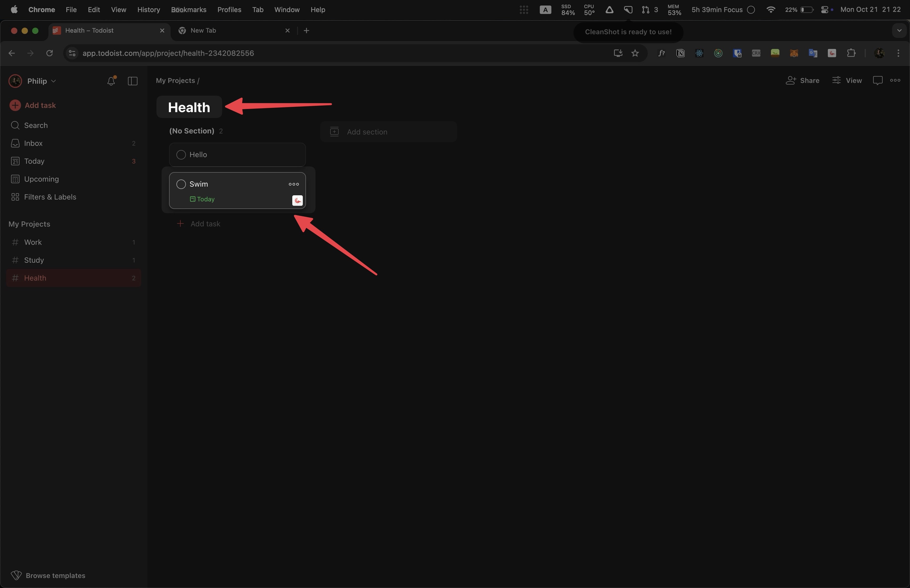Toggle the sidebar panel icon
This screenshot has height=588, width=910.
[x=132, y=81]
